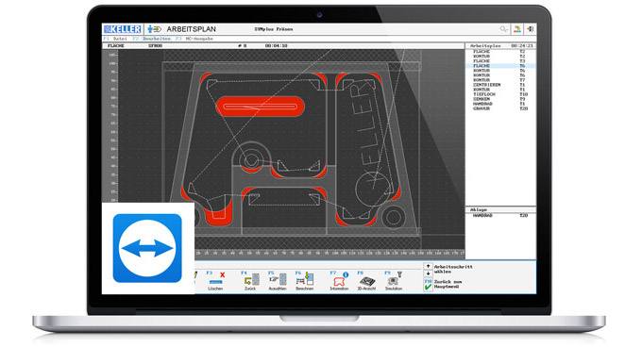Click the colorful user icon in title bar
642x364 pixels.
tap(517, 29)
